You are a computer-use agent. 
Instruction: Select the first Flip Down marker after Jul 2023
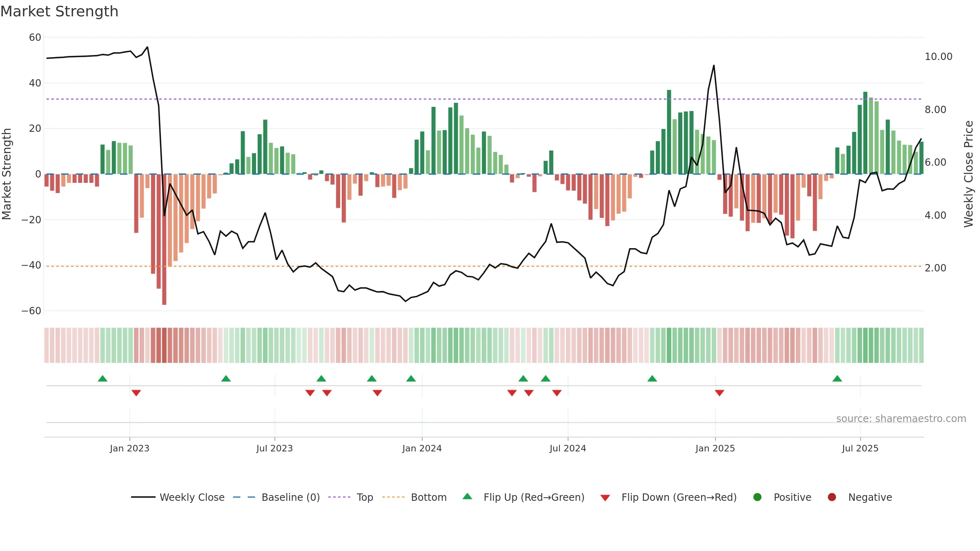(310, 393)
